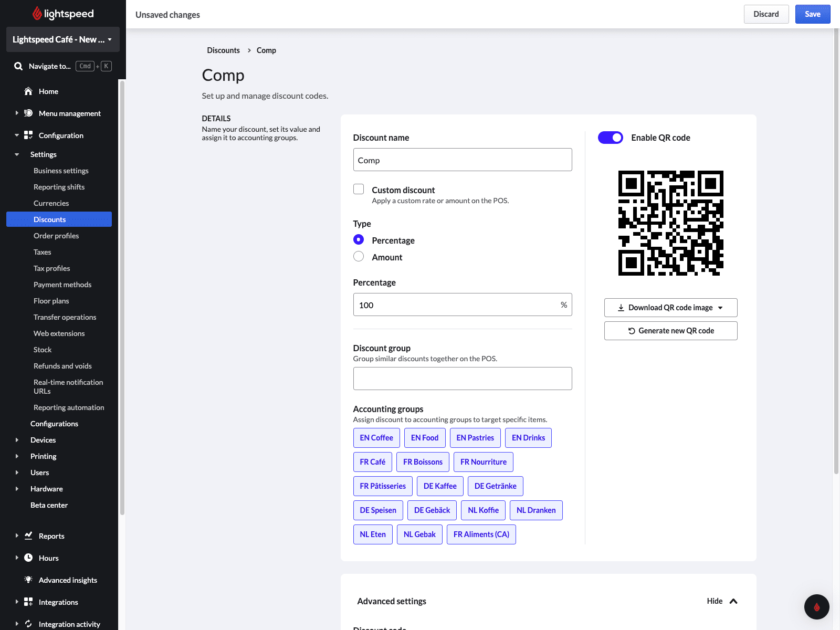Screen dimensions: 840x630
Task: Open Payment methods in sidebar
Action: click(62, 285)
